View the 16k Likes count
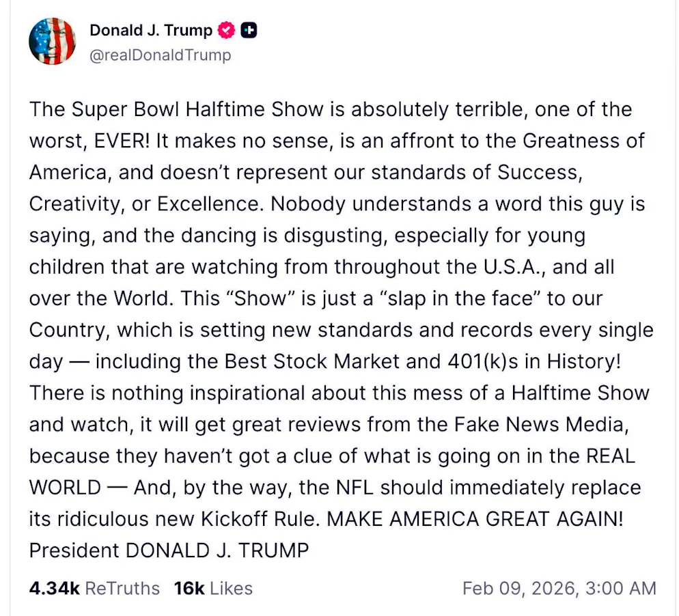 click(189, 588)
